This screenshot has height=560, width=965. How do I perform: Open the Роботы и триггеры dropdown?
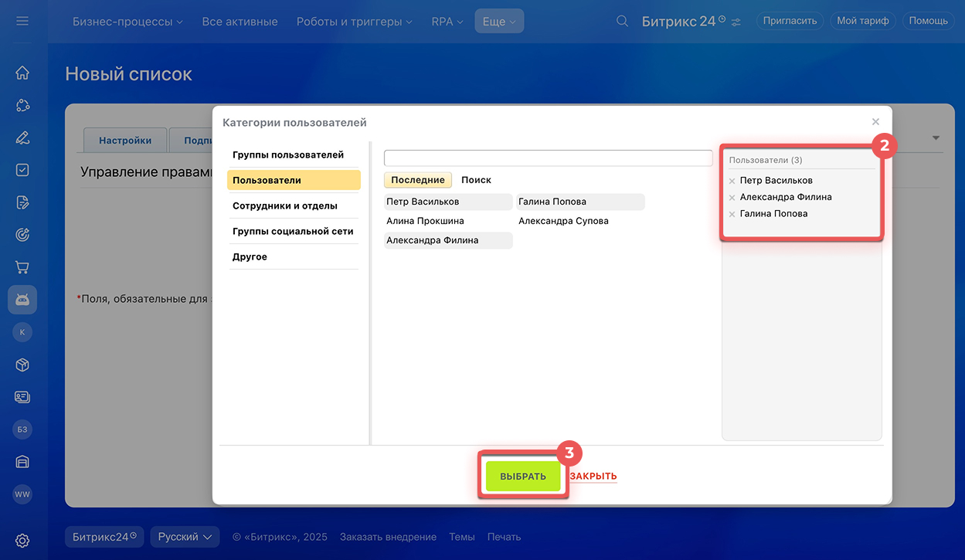pos(354,22)
